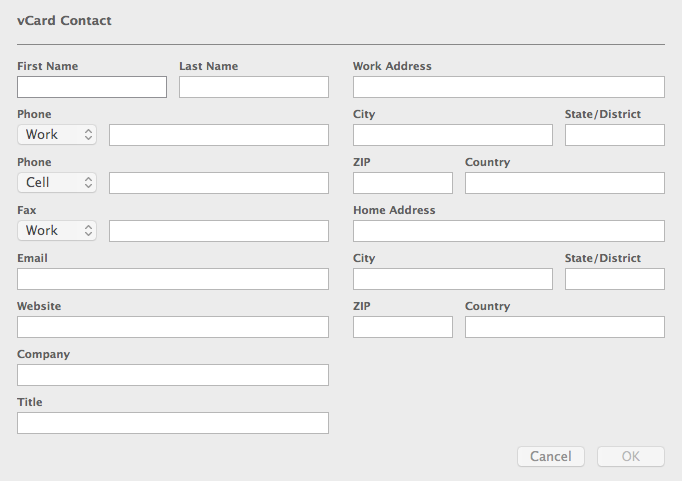Click the ZIP field under Work Address
682x481 pixels.
click(403, 183)
